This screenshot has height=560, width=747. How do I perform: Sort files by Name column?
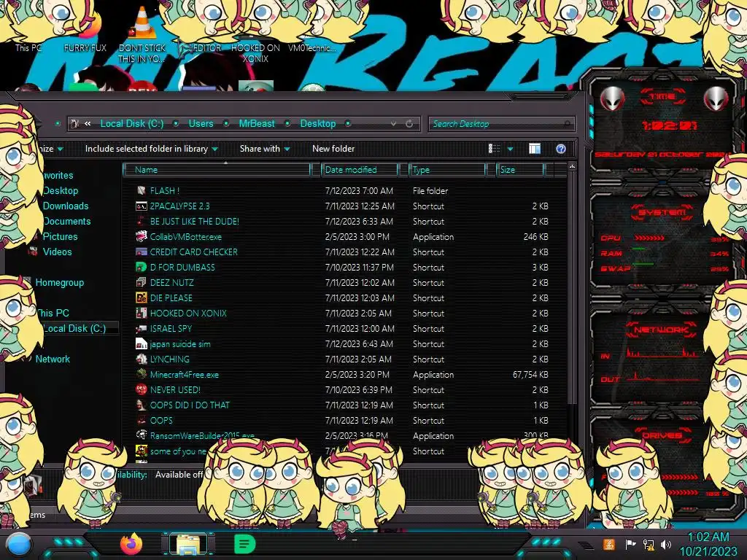[217, 169]
